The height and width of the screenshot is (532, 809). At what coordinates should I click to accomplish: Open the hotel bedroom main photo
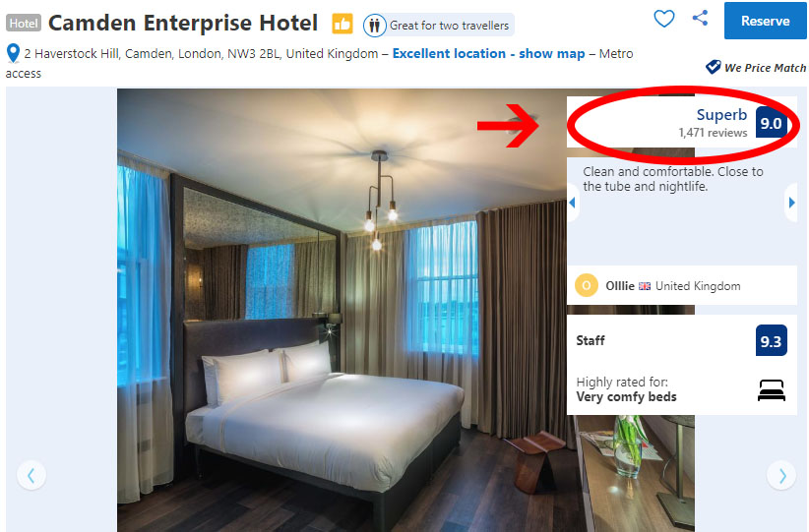tap(342, 310)
